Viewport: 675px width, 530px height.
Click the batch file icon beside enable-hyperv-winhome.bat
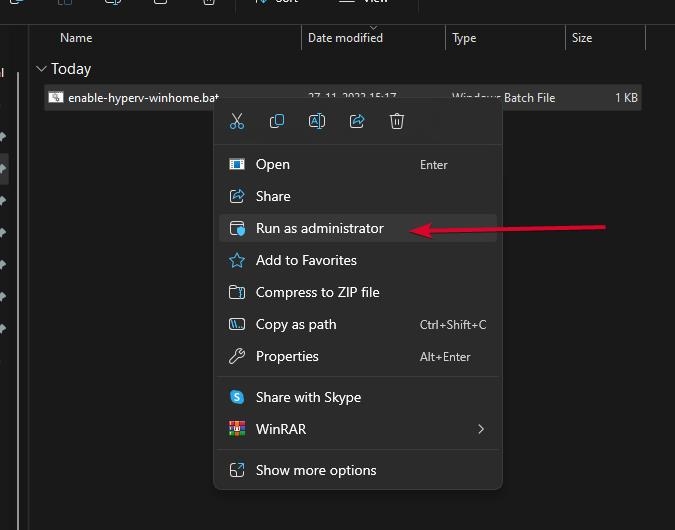point(56,97)
